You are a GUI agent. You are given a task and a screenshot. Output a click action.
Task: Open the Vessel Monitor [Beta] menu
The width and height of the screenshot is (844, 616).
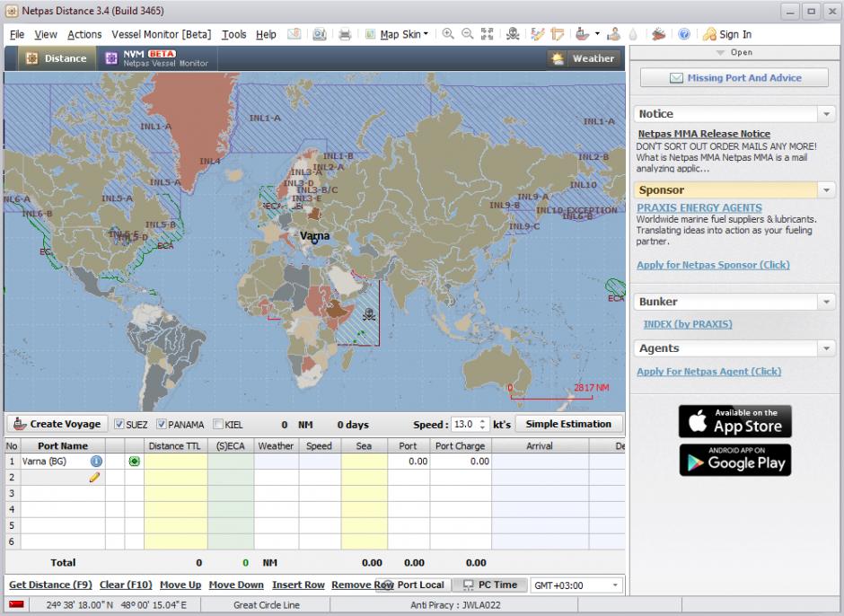pyautogui.click(x=161, y=34)
